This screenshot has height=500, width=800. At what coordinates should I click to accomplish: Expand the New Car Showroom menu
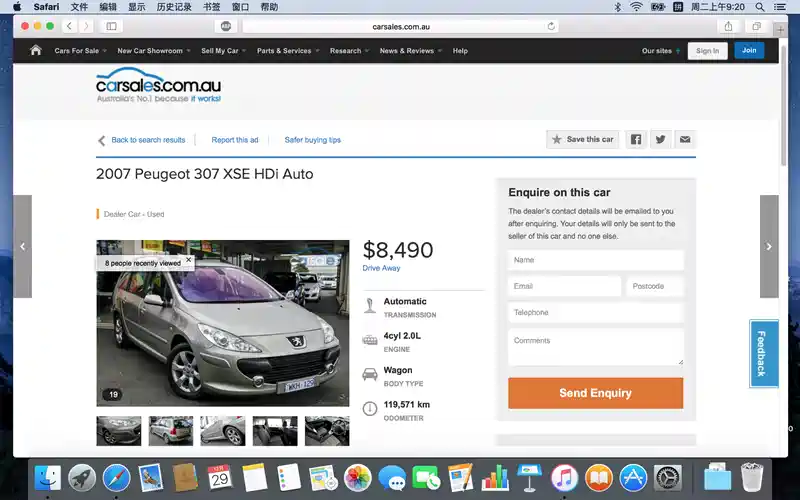[x=154, y=51]
